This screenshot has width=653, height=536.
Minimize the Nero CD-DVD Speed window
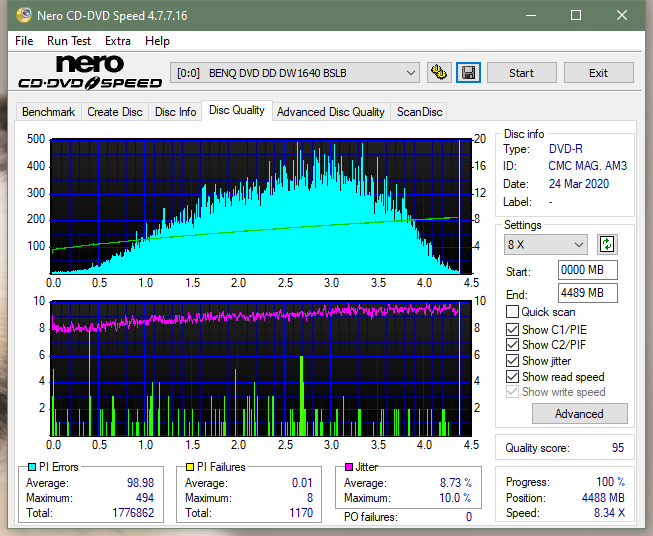(x=531, y=15)
